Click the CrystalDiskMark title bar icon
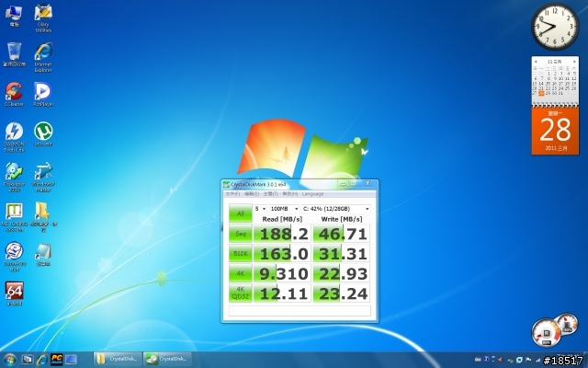This screenshot has width=588, height=368. [x=226, y=184]
